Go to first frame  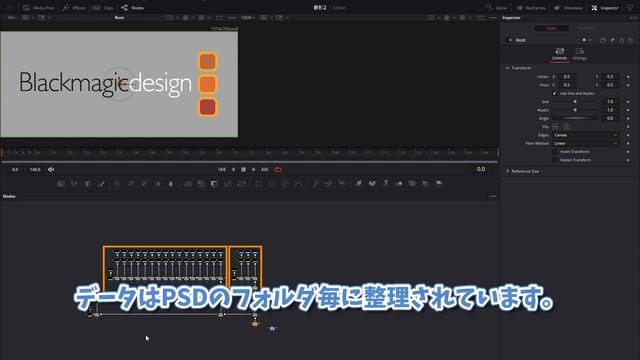(222, 169)
